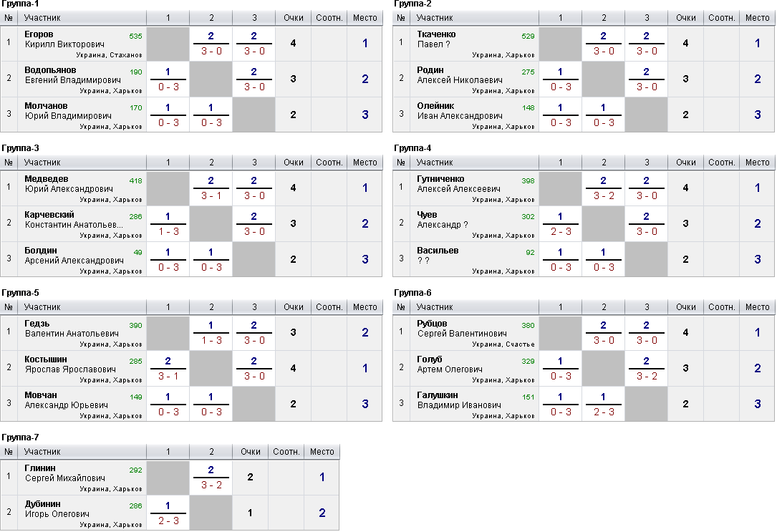Click the Группа-7 group title
Viewport: 777px width, 532px height.
coord(20,437)
